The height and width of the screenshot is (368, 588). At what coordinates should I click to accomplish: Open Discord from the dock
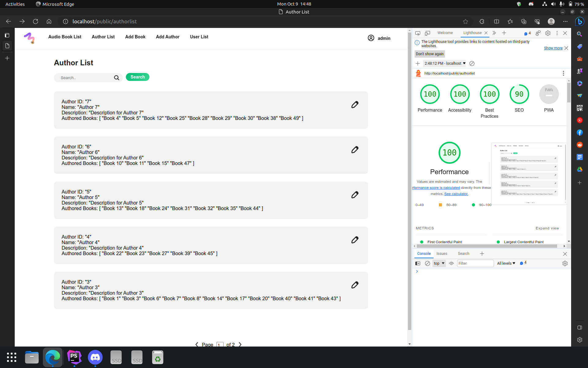pos(95,357)
